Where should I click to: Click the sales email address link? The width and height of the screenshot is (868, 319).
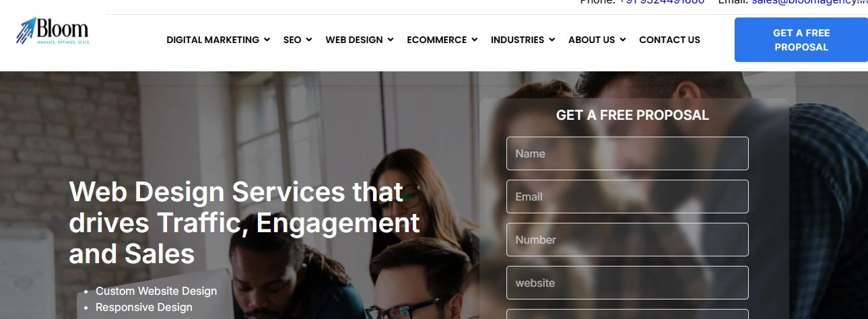click(x=809, y=2)
